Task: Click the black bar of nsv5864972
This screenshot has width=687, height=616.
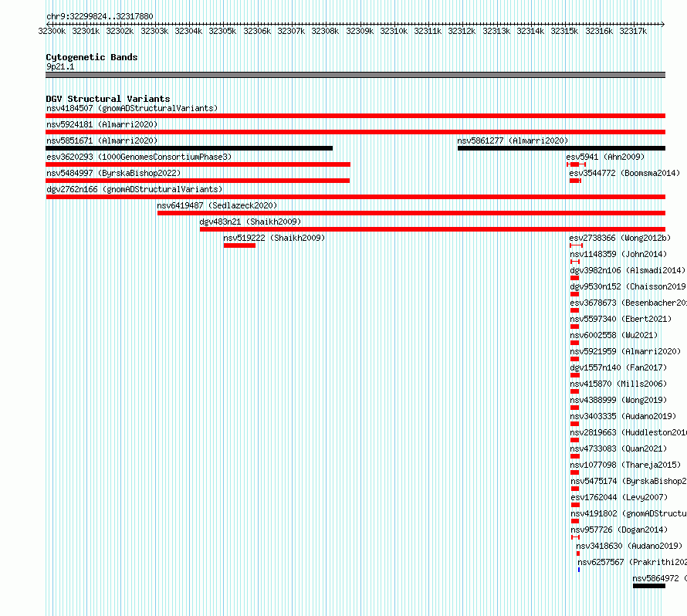Action: (649, 586)
